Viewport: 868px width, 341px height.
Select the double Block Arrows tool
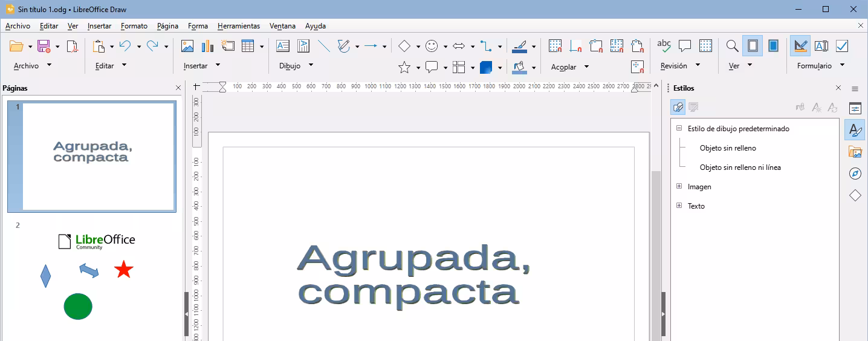click(459, 46)
